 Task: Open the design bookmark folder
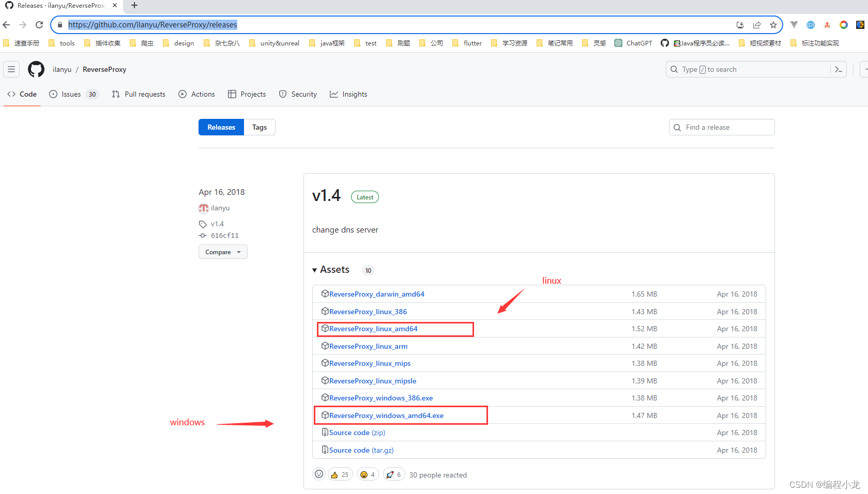click(179, 43)
